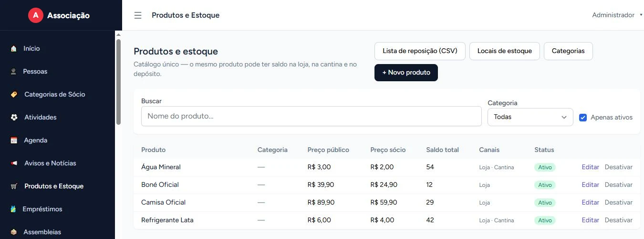Click the Boné Oficial product name
The width and height of the screenshot is (644, 239).
tap(160, 185)
